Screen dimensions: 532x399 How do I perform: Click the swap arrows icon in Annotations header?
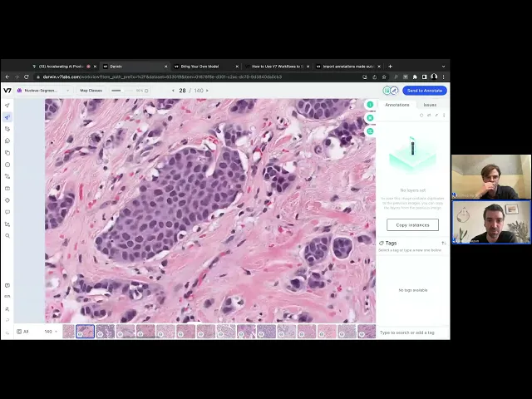[429, 116]
